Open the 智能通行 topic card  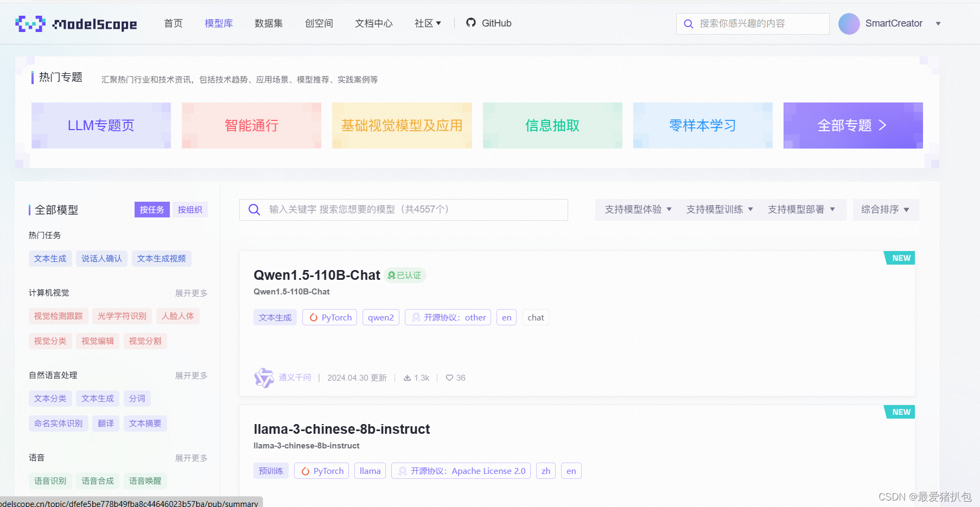point(251,125)
